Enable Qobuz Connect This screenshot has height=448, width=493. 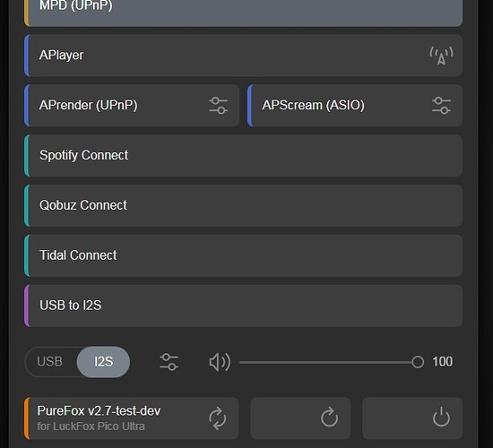(243, 205)
